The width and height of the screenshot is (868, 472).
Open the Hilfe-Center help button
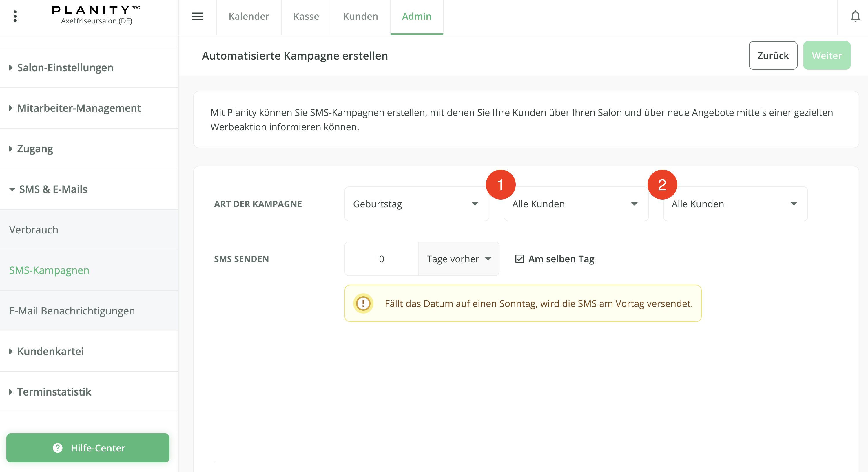88,448
